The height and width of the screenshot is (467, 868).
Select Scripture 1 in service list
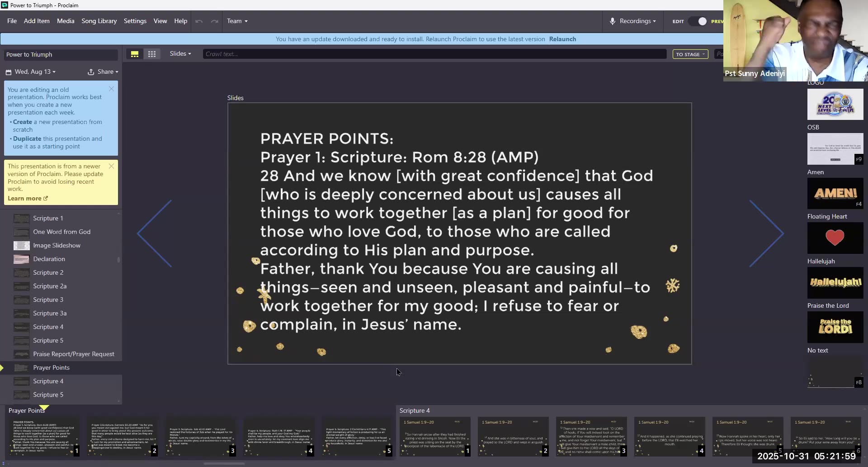(x=61, y=218)
